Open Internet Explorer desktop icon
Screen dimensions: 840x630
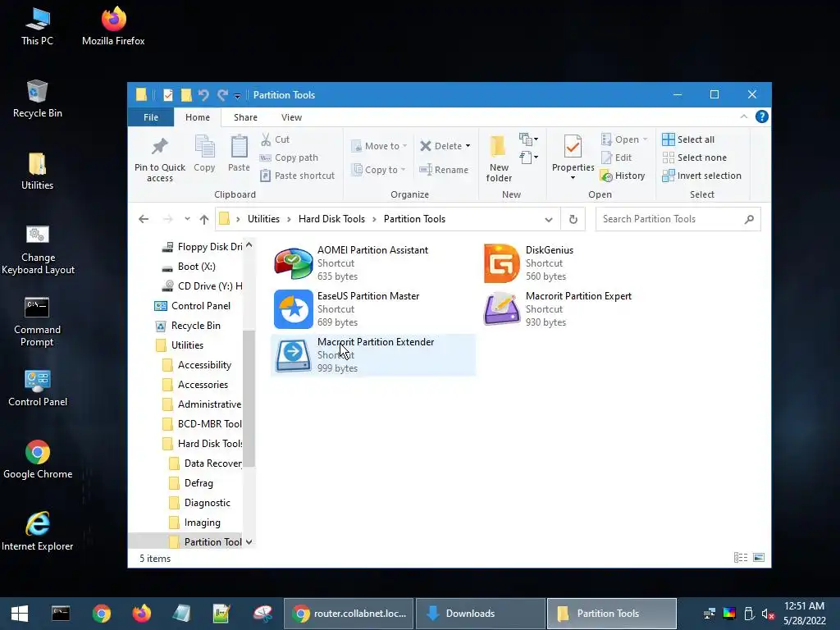[x=38, y=531]
